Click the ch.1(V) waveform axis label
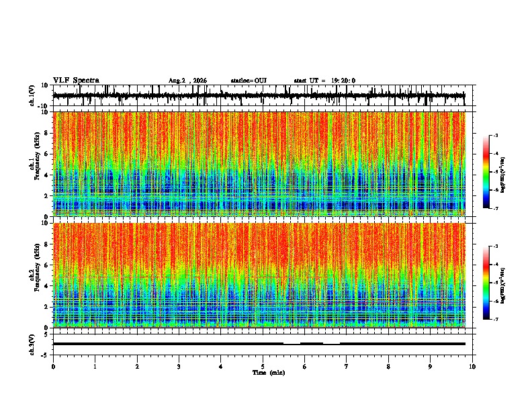 (x=32, y=95)
